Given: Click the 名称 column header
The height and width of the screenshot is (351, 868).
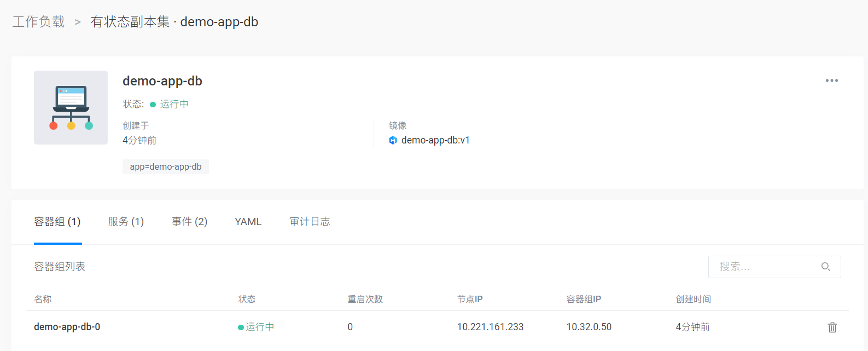Looking at the screenshot, I should (x=43, y=299).
